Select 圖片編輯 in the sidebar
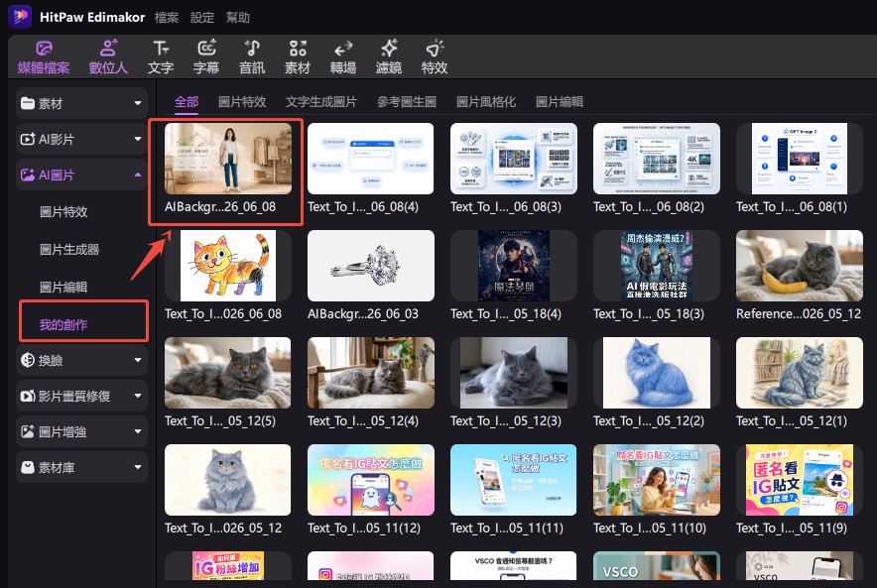The width and height of the screenshot is (877, 588). point(63,288)
